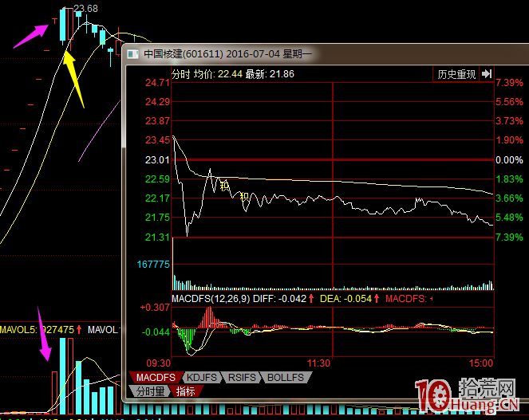529x420 pixels.
Task: Click the DEA: -0.054 value
Action: [345, 299]
